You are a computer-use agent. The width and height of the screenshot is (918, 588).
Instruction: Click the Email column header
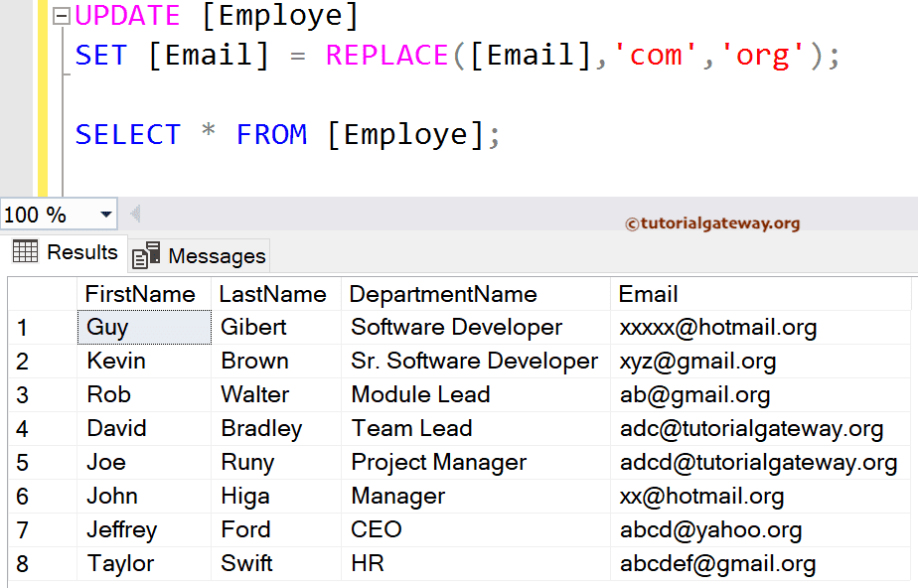coord(649,294)
